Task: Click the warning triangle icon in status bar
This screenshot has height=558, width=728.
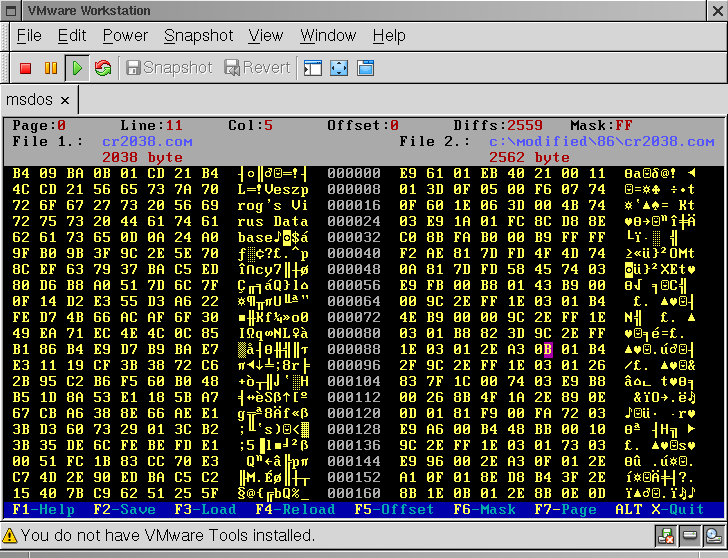Action: (x=9, y=536)
